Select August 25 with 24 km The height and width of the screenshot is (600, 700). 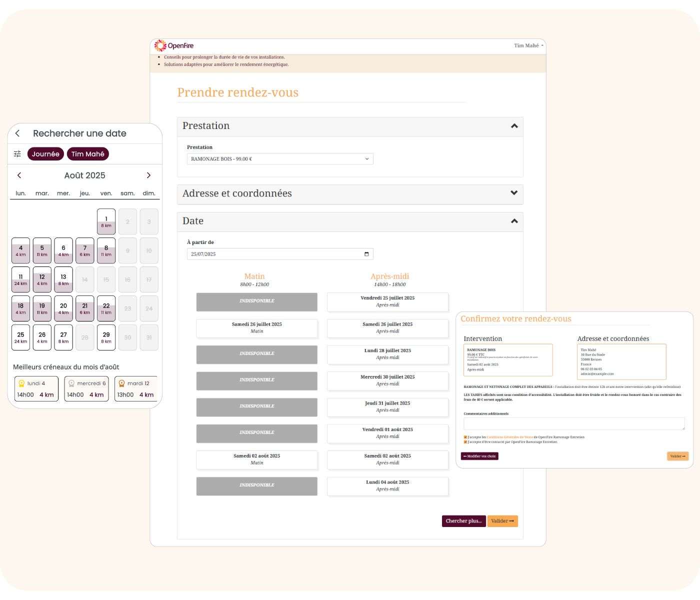click(20, 338)
